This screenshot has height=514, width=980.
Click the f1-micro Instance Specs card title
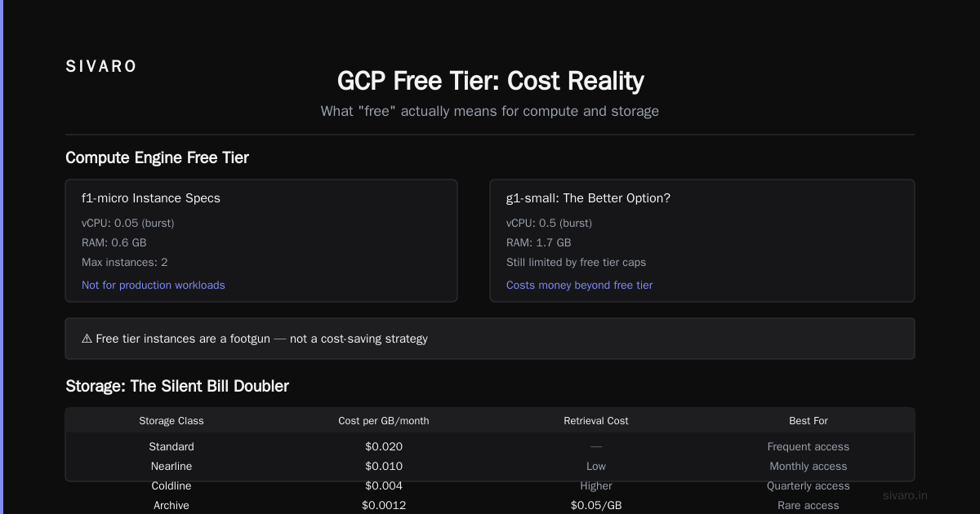[x=151, y=198]
